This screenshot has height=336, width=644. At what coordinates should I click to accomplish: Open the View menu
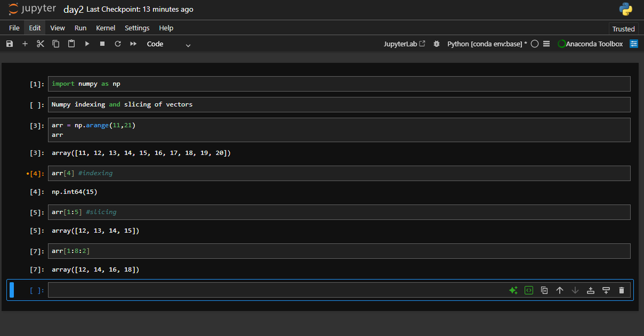tap(57, 28)
